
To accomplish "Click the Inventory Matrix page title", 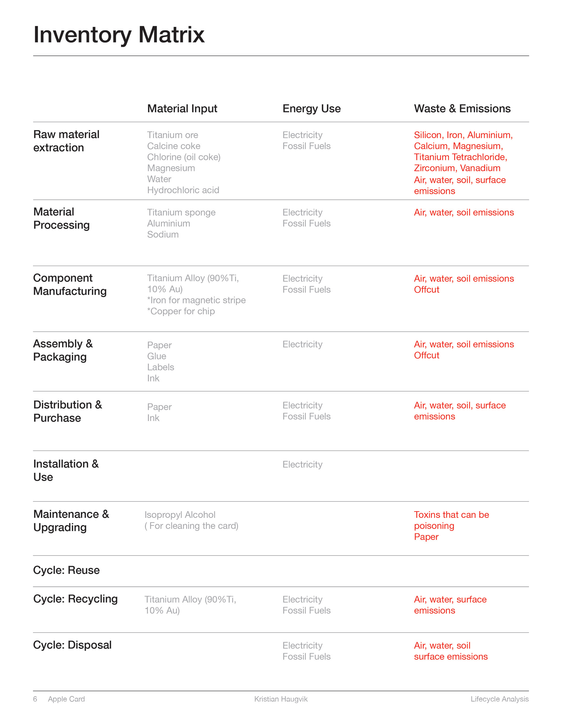I will click(x=119, y=35).
